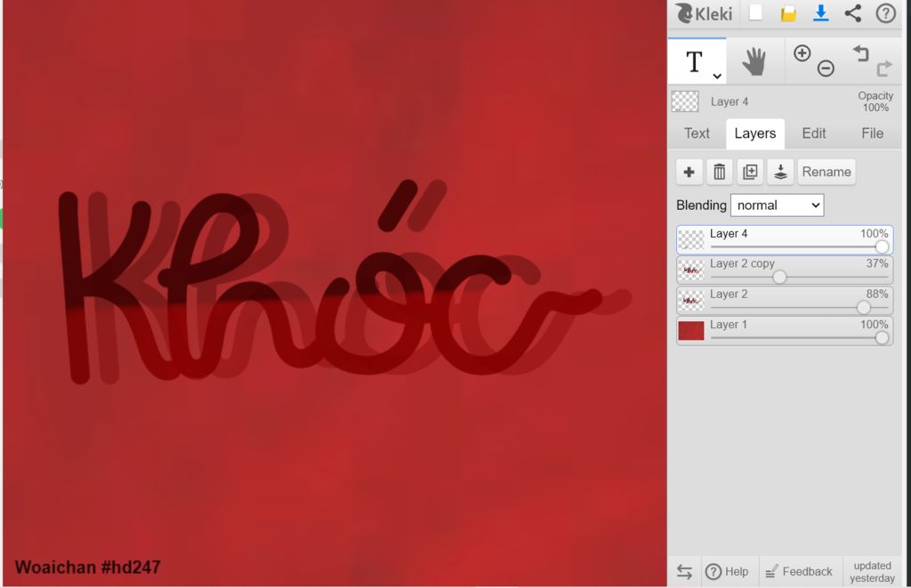Download the image with blue arrow icon
The width and height of the screenshot is (911, 588).
coord(821,12)
